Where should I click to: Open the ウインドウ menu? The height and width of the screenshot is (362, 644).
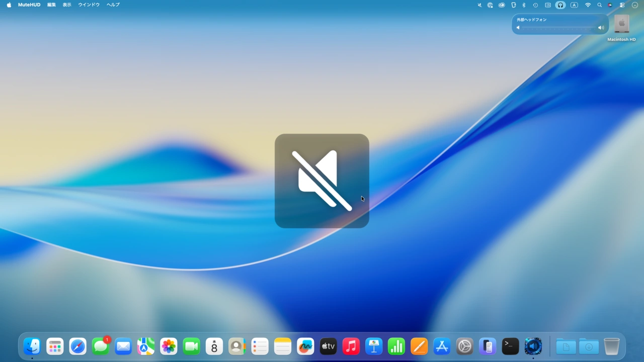[89, 5]
